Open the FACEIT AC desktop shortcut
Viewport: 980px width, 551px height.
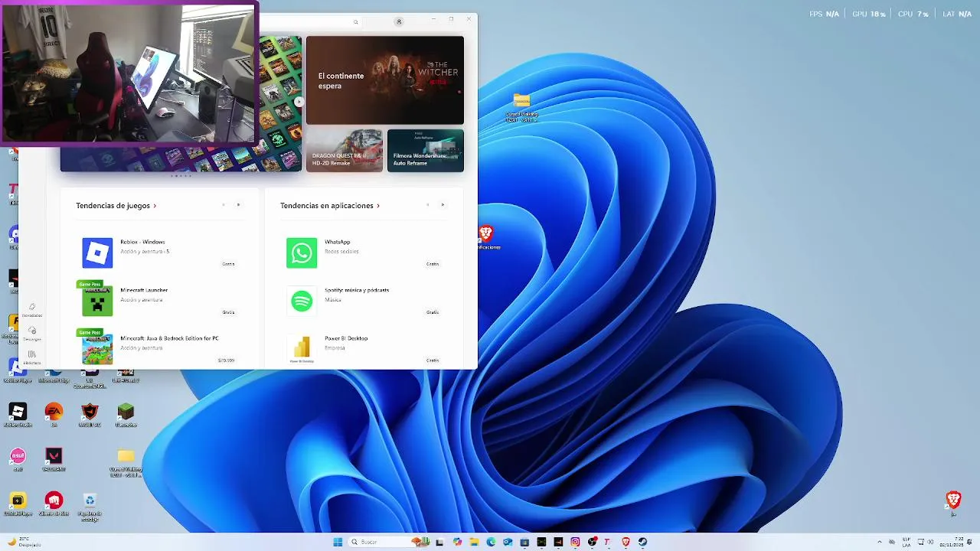point(90,415)
